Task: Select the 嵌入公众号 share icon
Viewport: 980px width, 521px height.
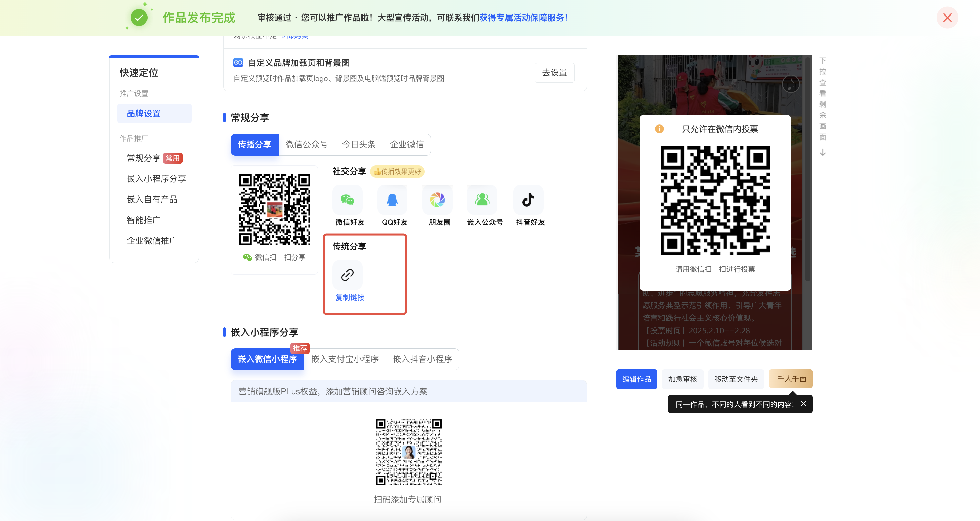Action: 482,200
